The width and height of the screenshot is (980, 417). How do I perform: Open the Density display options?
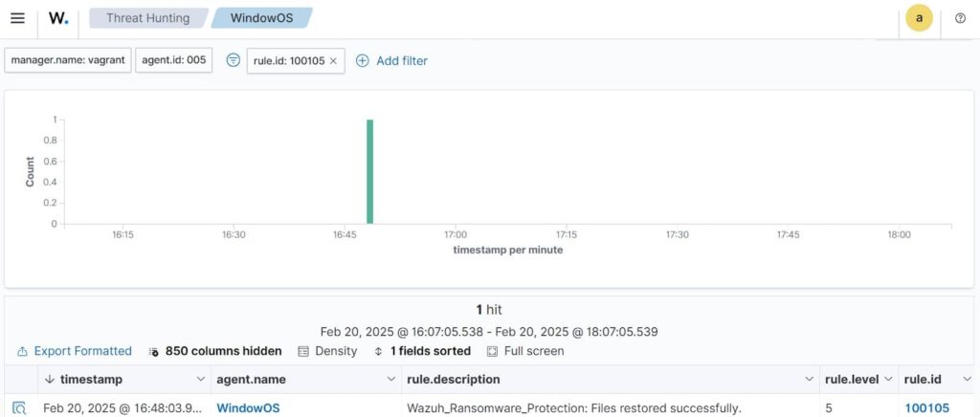tap(327, 351)
